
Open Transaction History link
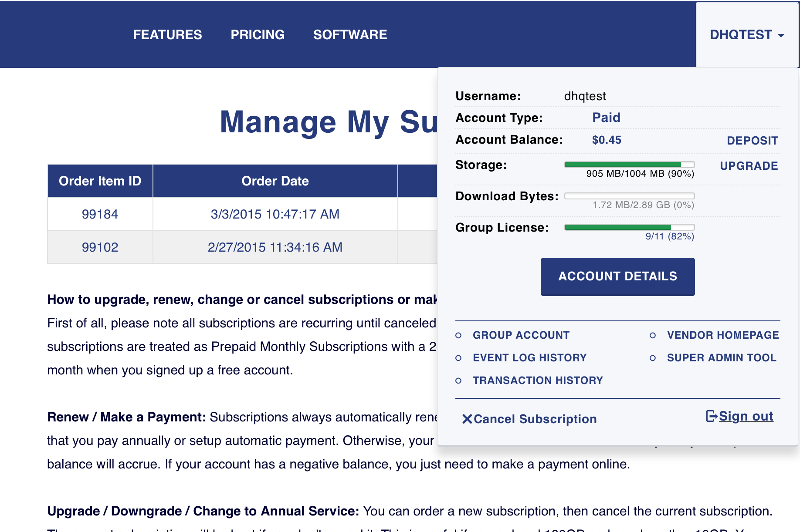(538, 380)
